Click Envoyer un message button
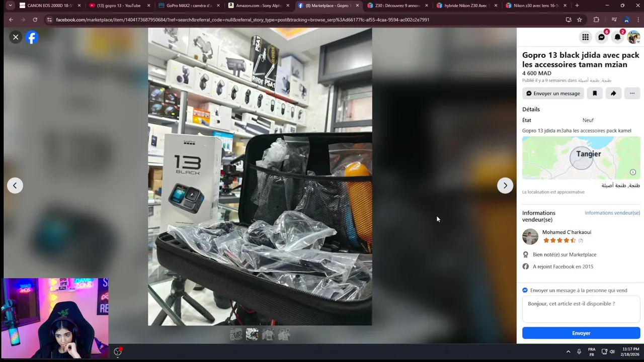Screen dimensions: 644x362 click(x=553, y=94)
